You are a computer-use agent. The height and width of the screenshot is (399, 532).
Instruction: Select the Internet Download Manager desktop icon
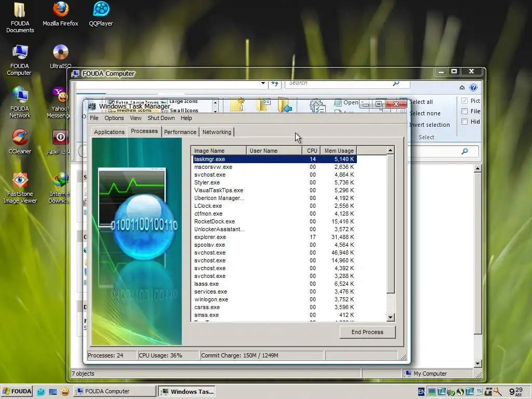[60, 188]
